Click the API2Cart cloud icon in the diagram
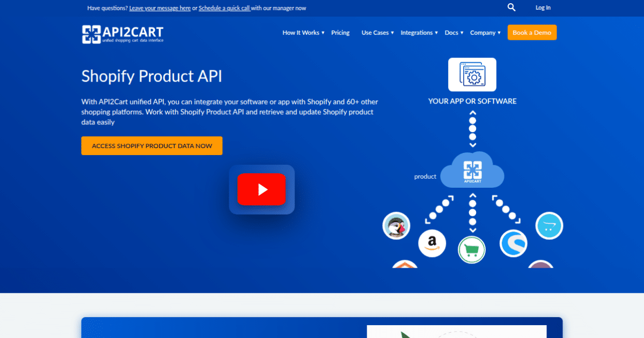Screen dimensions: 644x338 pos(472,171)
